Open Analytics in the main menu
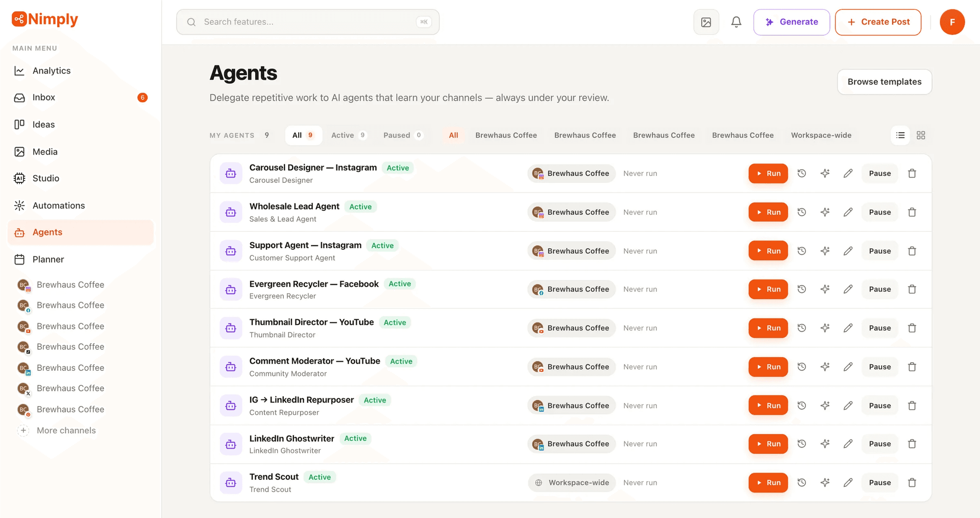980x518 pixels. pyautogui.click(x=81, y=70)
